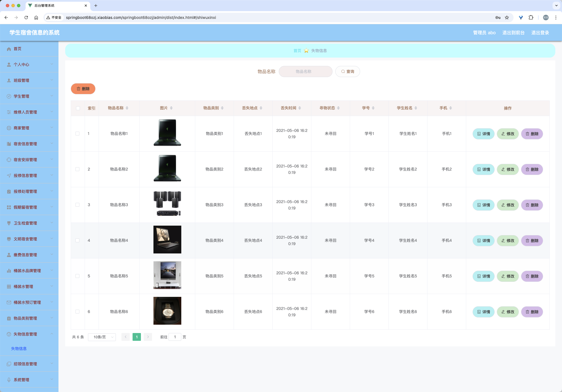Expand the 招领信息管理 chevron

(x=52, y=364)
